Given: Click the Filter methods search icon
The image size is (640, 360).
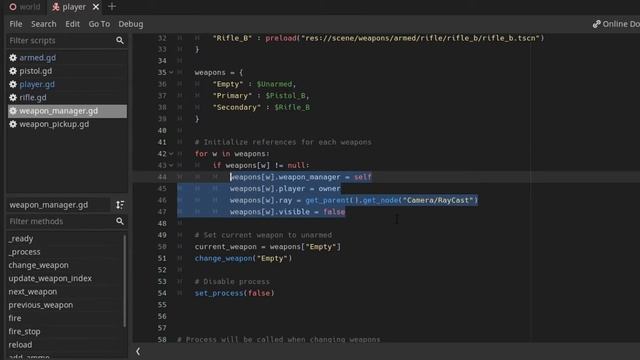Looking at the screenshot, I should (x=120, y=221).
